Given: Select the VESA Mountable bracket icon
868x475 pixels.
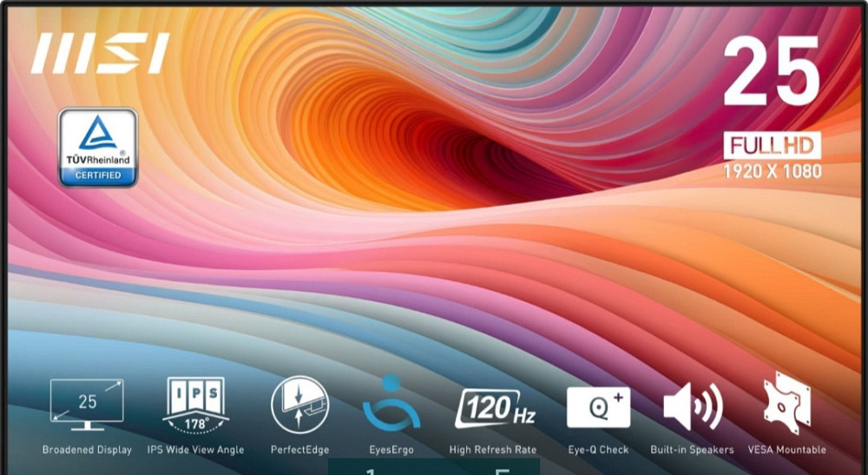Looking at the screenshot, I should point(786,404).
